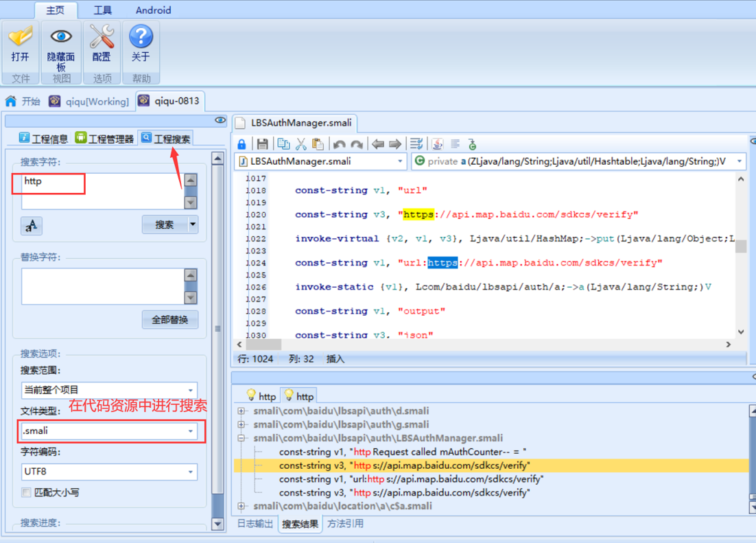The image size is (756, 543).
Task: Click the font A icon below search box
Action: (x=32, y=225)
